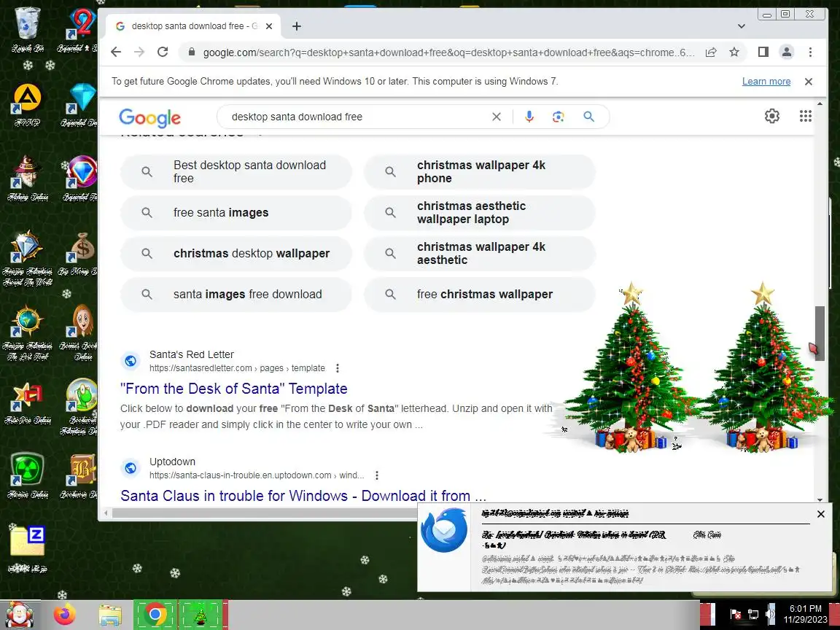Go back using Chrome's back arrow
840x630 pixels.
[x=116, y=52]
